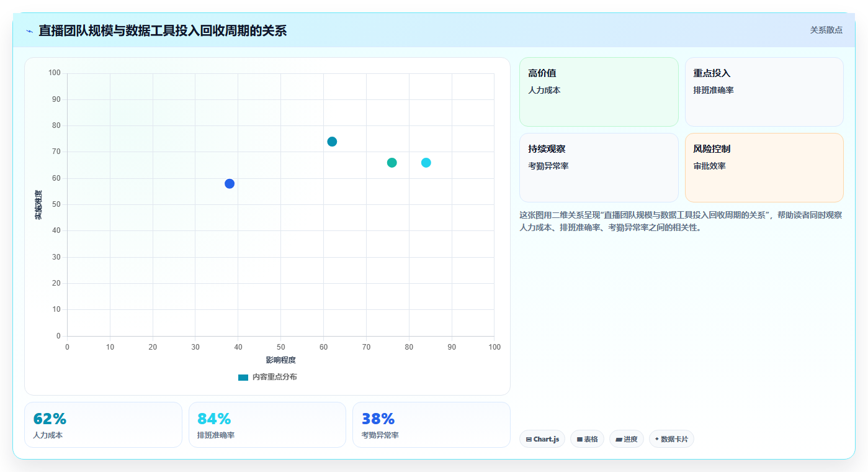Toggle the 内容重点分布 legend color box

[x=243, y=378]
